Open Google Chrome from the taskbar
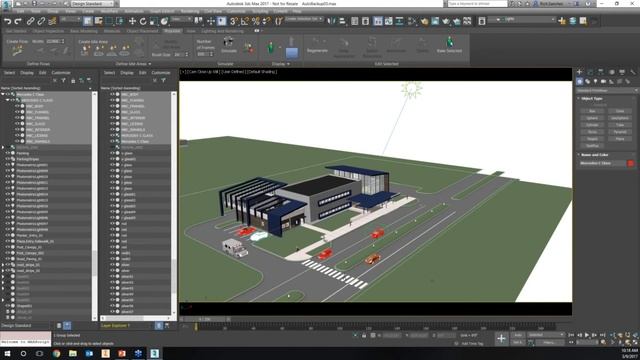 tap(56, 353)
